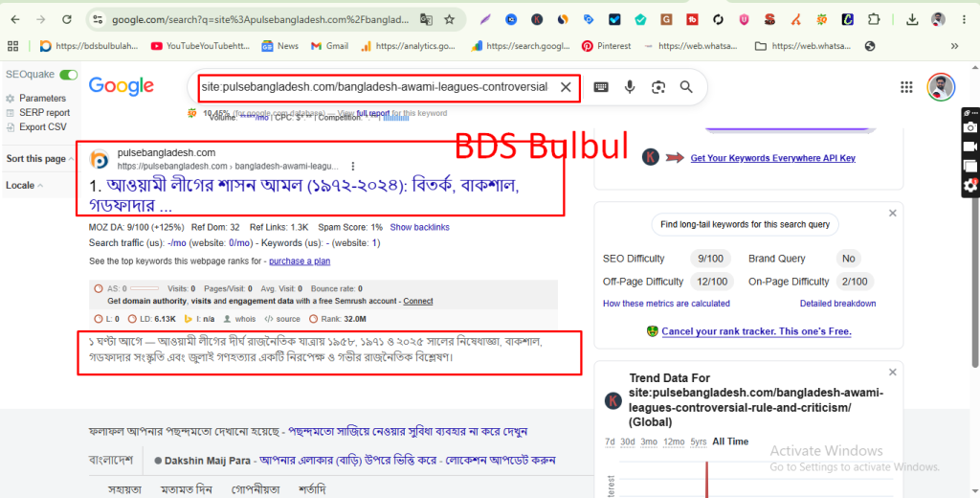
Task: Open the SEOquake extension icon in toolbar
Action: [x=821, y=19]
